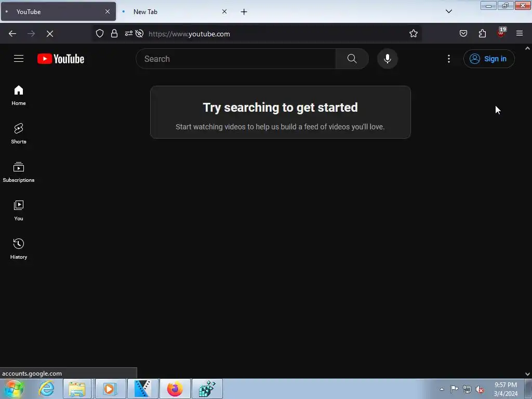Click the autoplay blocked icon
The height and width of the screenshot is (399, 532).
tap(139, 33)
